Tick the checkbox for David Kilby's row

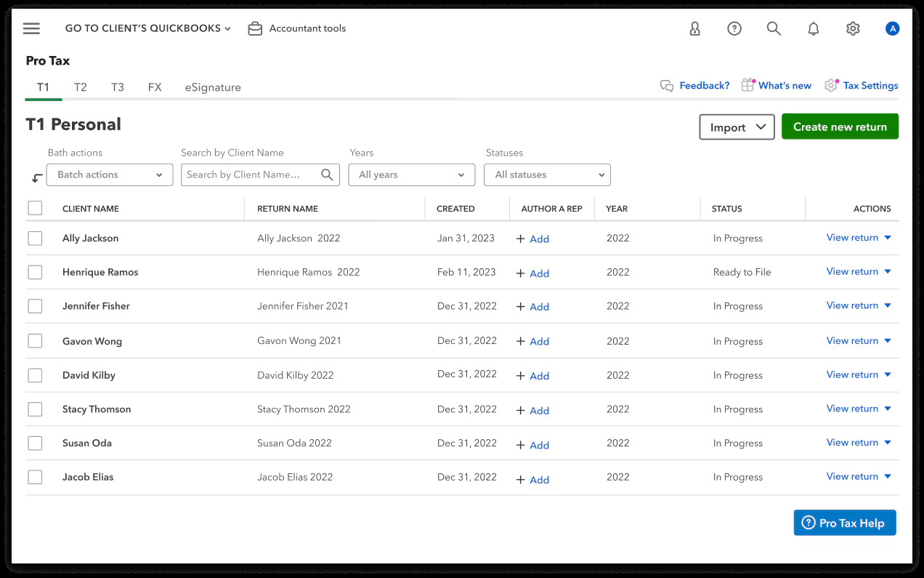pyautogui.click(x=35, y=374)
